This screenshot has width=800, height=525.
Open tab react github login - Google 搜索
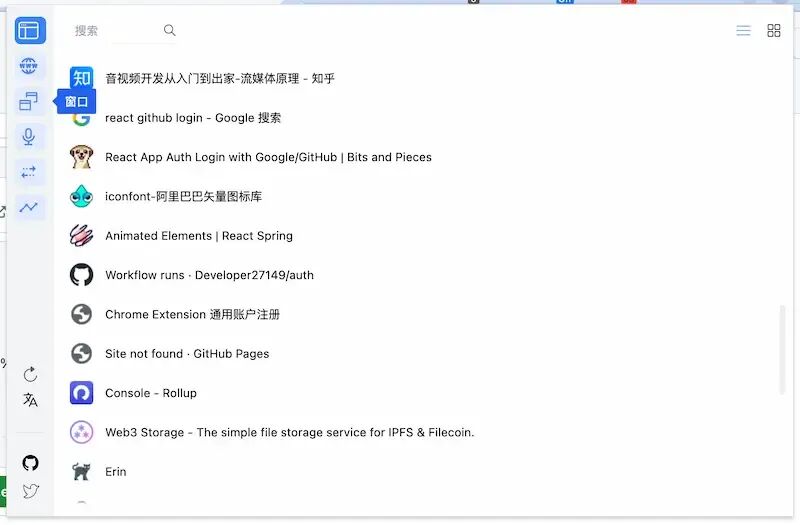tap(193, 118)
